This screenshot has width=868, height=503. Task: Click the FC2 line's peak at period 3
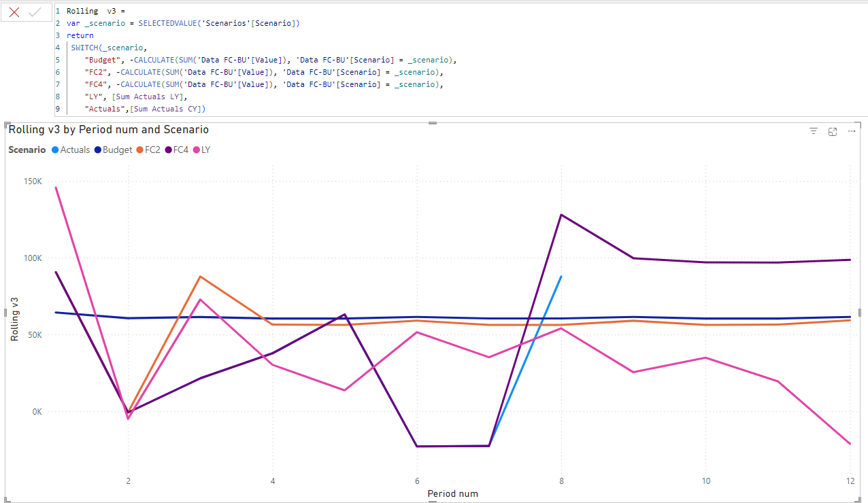(200, 277)
